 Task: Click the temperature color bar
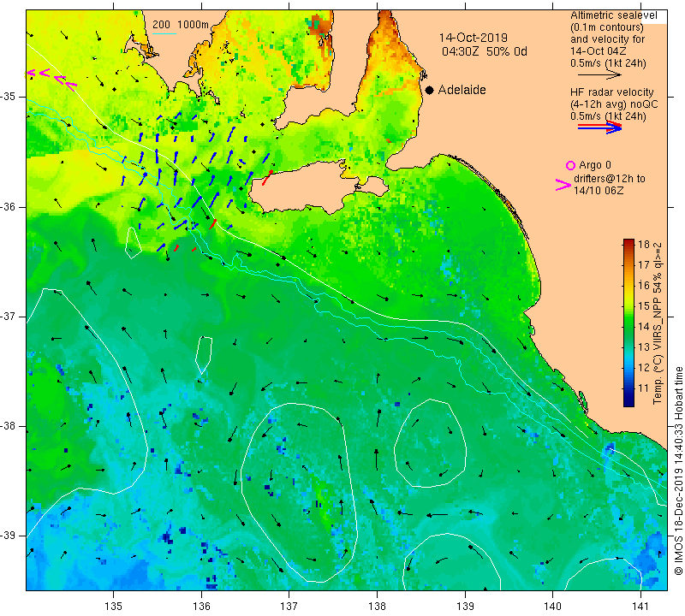pyautogui.click(x=628, y=323)
